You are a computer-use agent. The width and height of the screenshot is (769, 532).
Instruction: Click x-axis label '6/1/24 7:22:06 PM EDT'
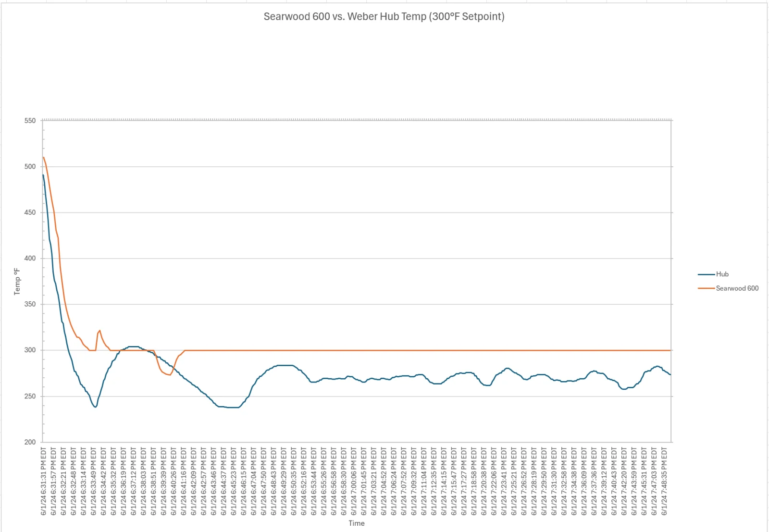coord(494,482)
